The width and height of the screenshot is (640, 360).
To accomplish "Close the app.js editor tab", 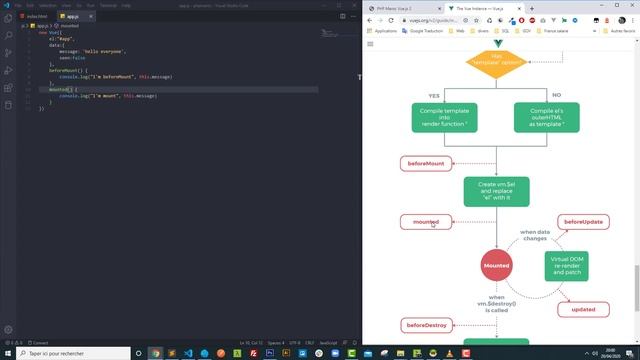I will click(x=91, y=16).
